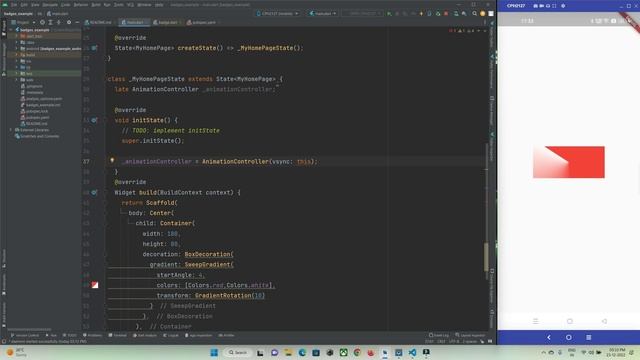The width and height of the screenshot is (640, 360).
Task: Expand the External Libraries node
Action: (11, 130)
